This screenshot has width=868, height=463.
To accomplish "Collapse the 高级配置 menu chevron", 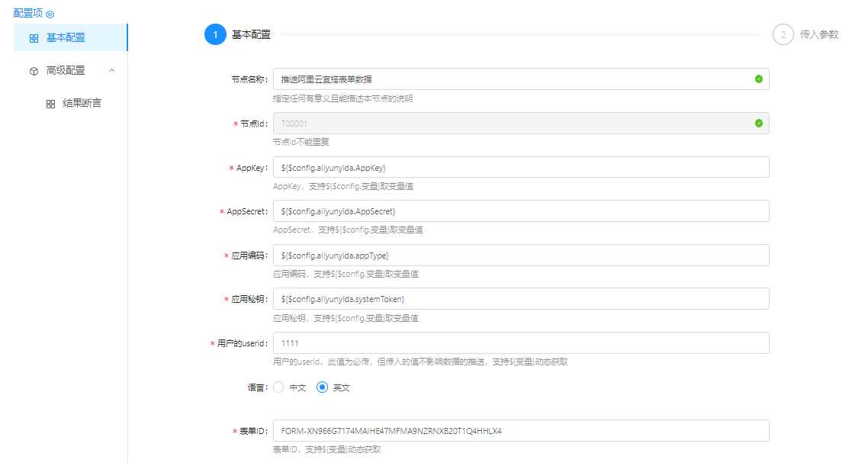I will (x=112, y=70).
